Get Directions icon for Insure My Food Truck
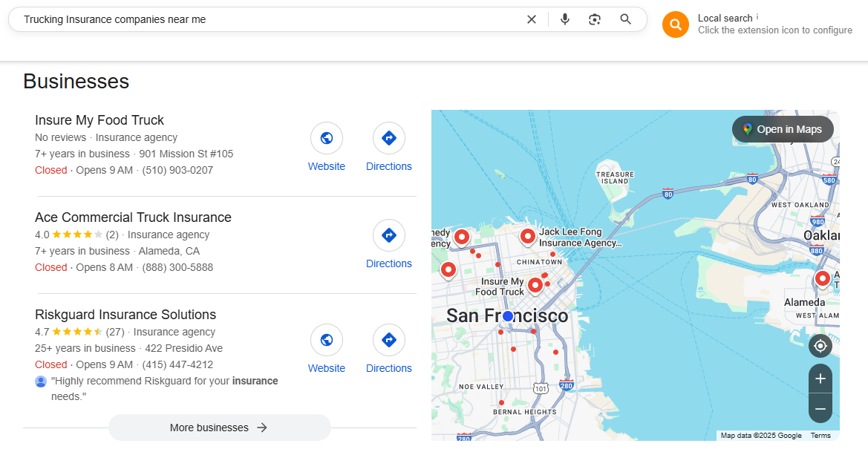The height and width of the screenshot is (452, 868). [389, 138]
